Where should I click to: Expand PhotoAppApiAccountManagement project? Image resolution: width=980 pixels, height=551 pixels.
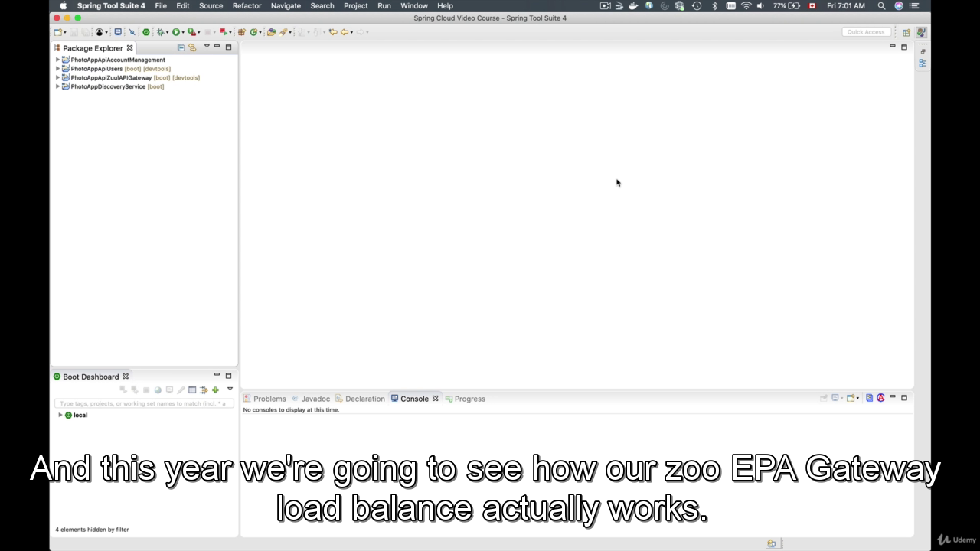(58, 60)
